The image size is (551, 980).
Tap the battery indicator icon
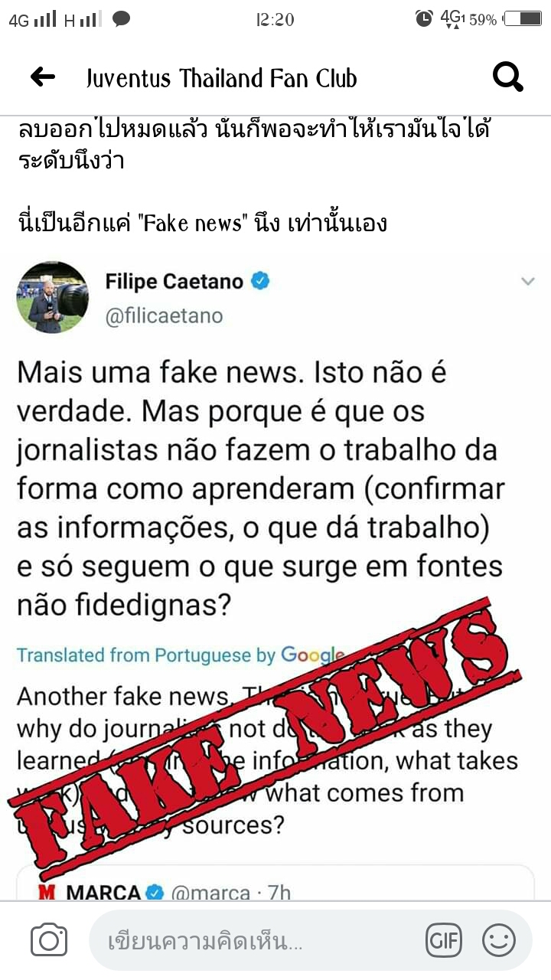pyautogui.click(x=522, y=19)
